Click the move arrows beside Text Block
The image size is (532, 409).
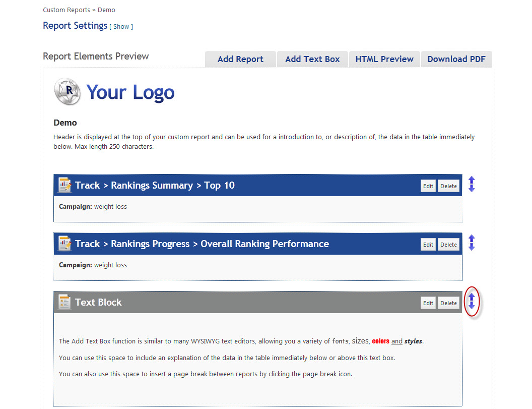pyautogui.click(x=472, y=301)
